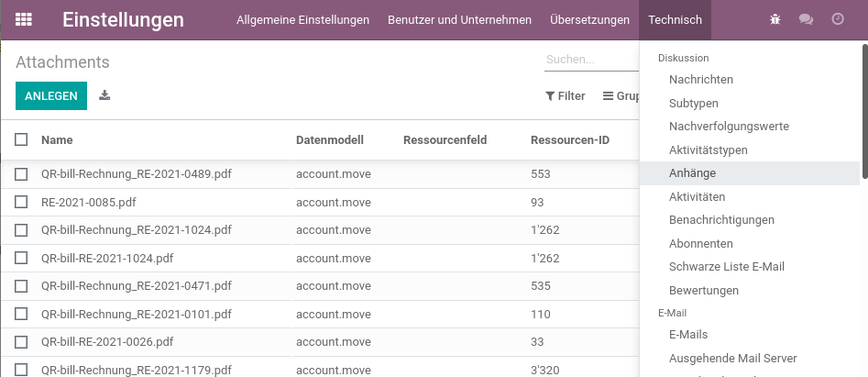
Task: Focus the Suchen search field
Action: (591, 60)
